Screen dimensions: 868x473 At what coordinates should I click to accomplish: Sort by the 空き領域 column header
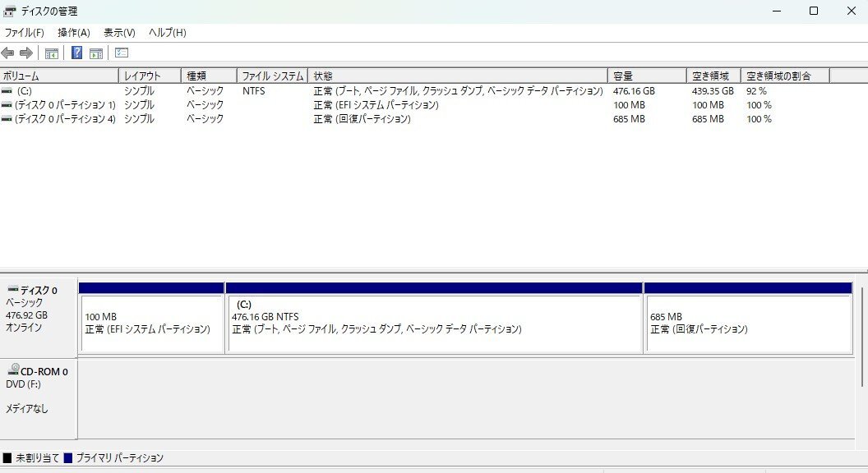click(x=713, y=76)
